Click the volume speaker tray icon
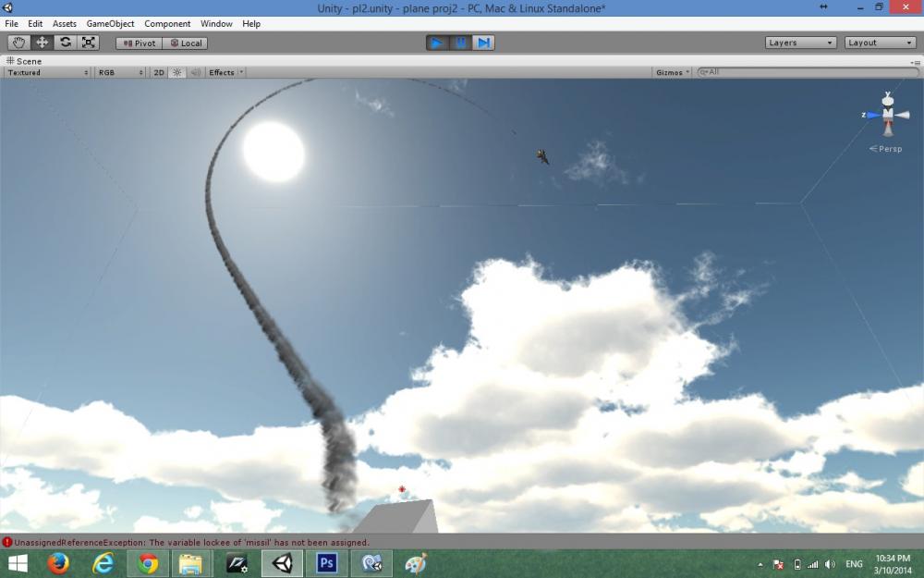 [x=831, y=564]
